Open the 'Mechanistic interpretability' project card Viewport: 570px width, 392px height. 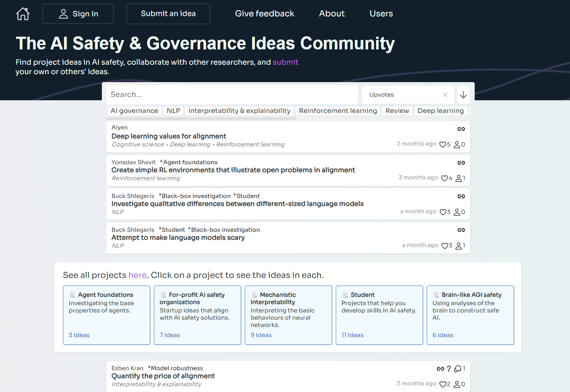coord(288,315)
